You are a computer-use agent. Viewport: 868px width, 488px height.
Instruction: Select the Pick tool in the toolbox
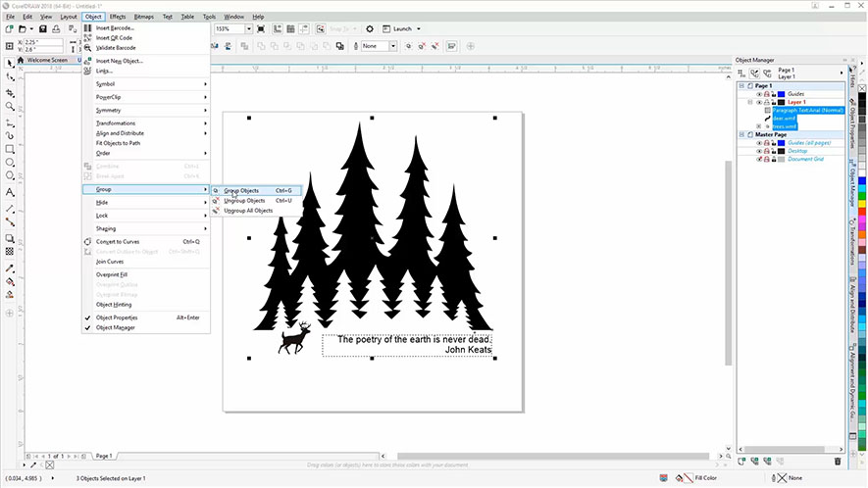click(10, 62)
